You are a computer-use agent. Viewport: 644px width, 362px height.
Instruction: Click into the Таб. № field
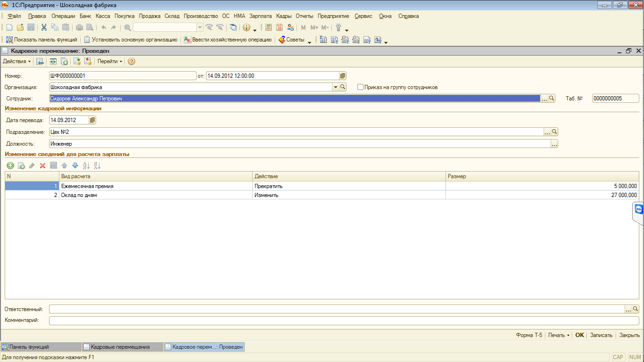616,99
